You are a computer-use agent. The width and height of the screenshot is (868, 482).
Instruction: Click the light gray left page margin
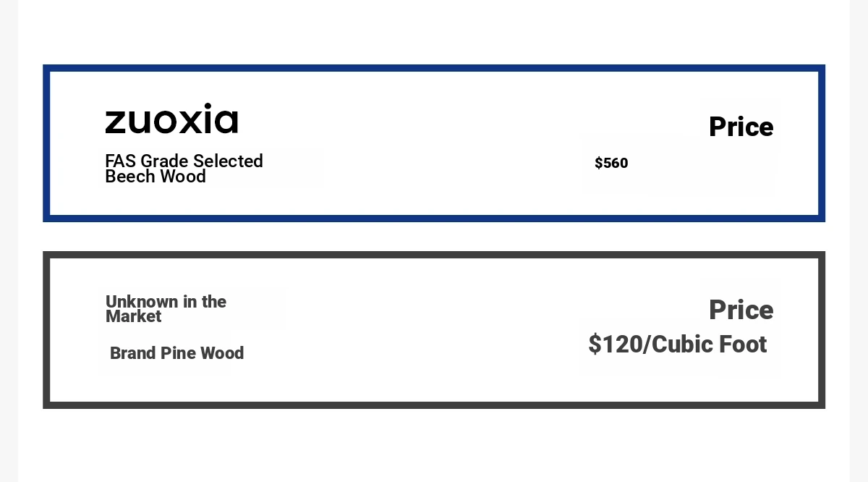click(9, 241)
